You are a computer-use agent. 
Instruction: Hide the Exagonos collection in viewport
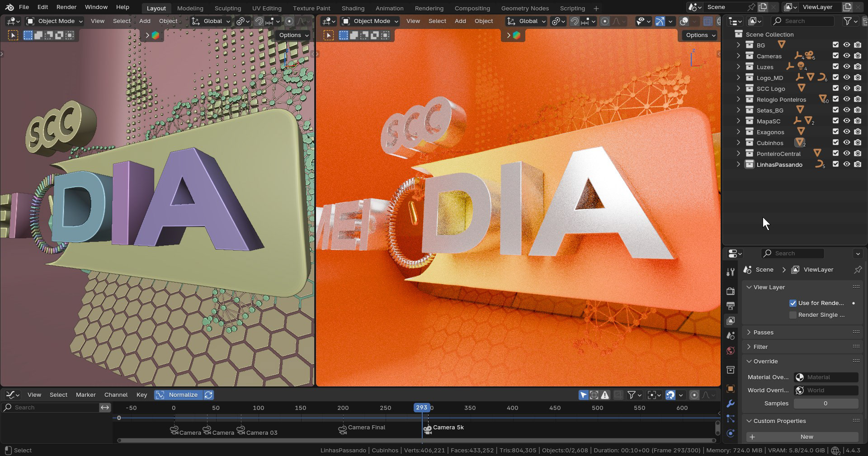(x=847, y=132)
